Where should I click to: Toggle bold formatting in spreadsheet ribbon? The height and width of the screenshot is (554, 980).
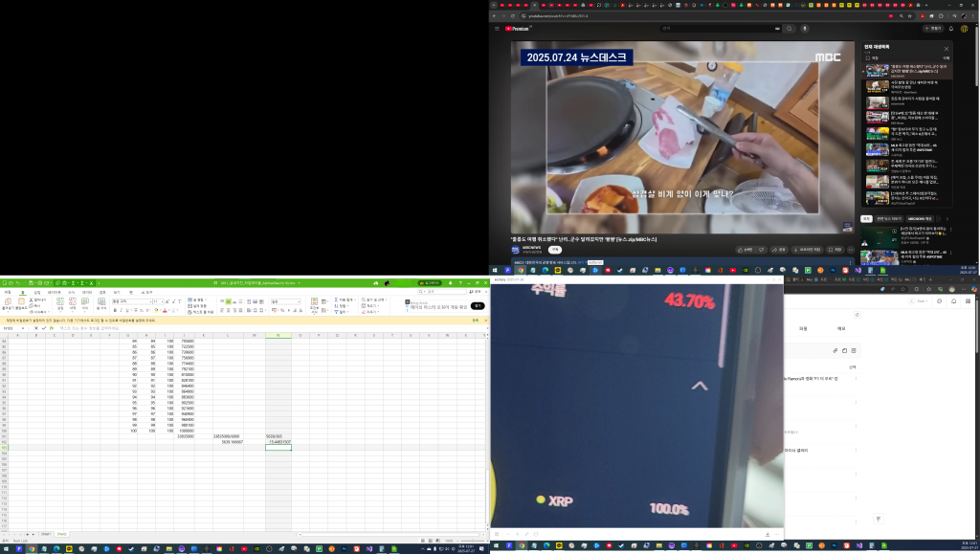pos(115,310)
